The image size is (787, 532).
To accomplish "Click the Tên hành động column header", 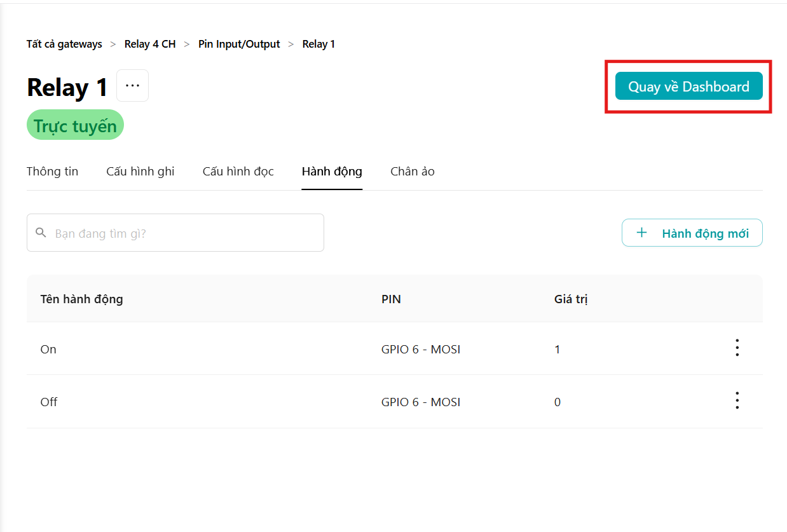I will point(81,299).
